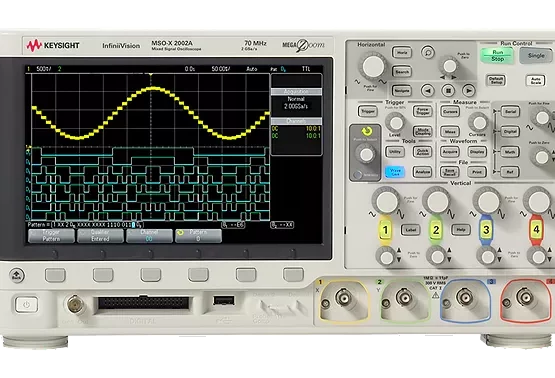Toggle red channel 4 button

[x=536, y=230]
